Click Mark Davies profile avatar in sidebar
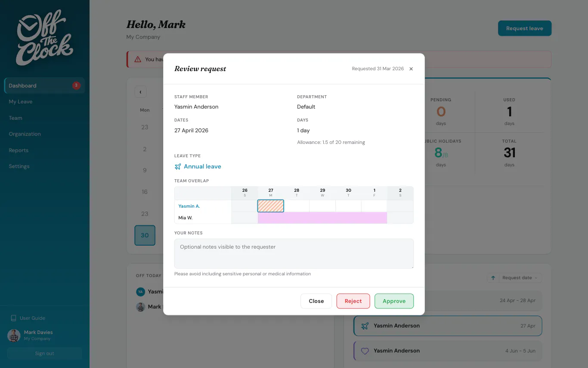This screenshot has width=588, height=368. 14,335
